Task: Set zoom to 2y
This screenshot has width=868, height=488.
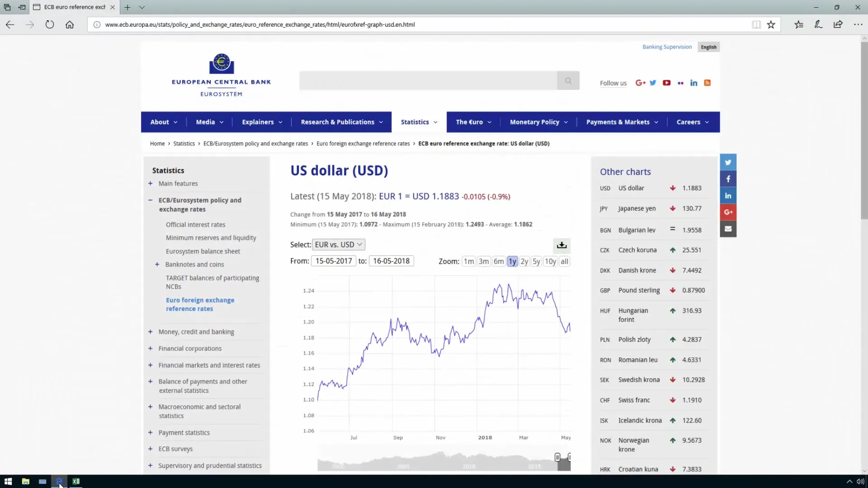Action: pos(524,261)
